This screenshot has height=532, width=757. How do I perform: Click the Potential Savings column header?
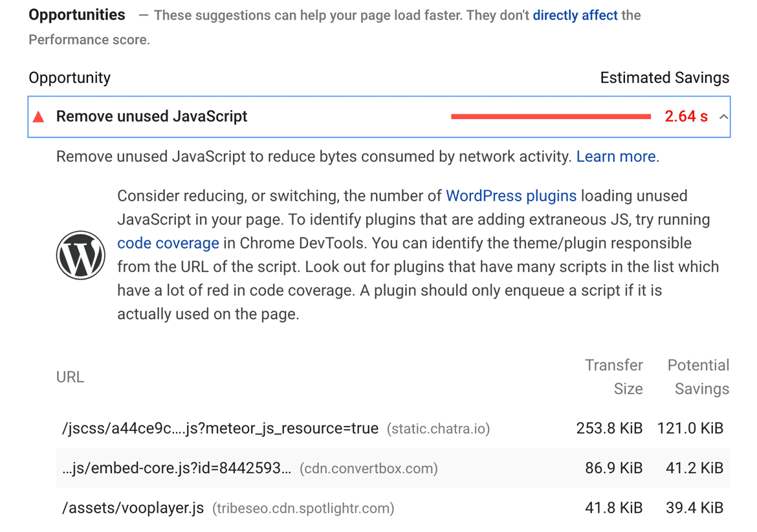coord(698,377)
